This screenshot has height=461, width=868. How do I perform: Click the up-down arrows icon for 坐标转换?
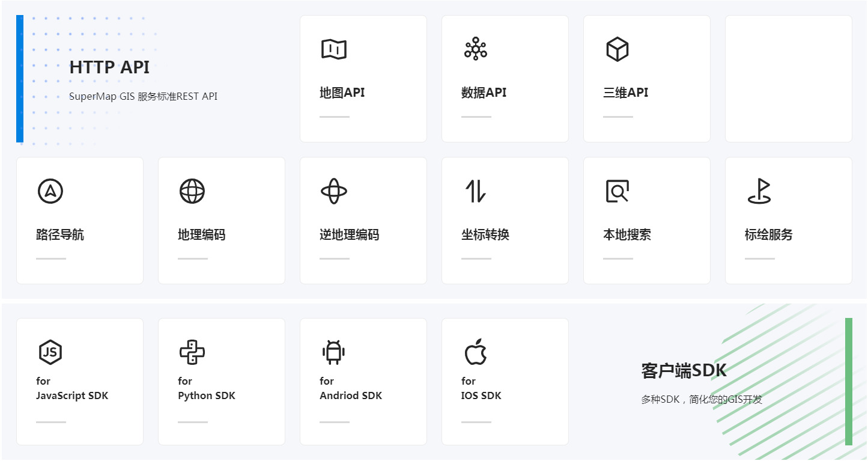point(476,191)
